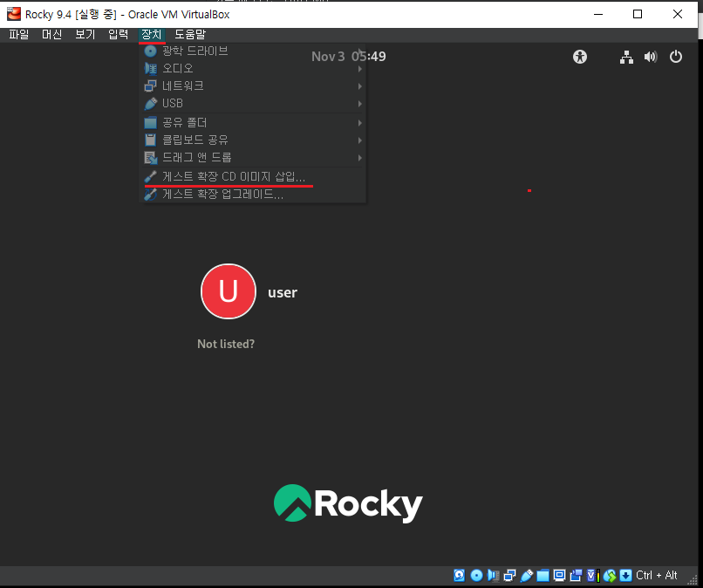Open the 머신 menu
Viewport: 703px width, 588px height.
click(x=52, y=35)
